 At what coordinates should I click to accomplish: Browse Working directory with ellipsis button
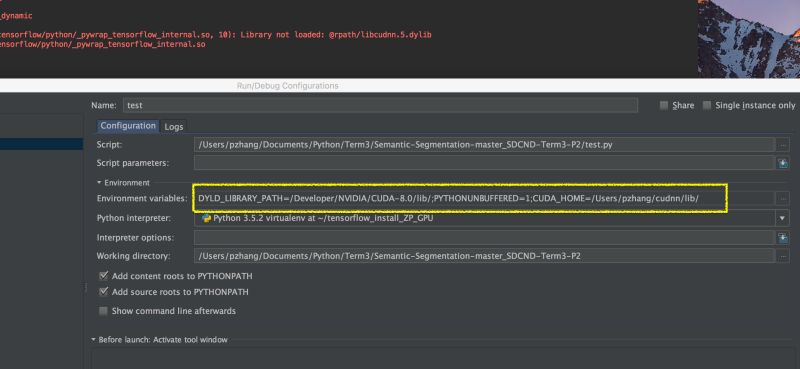(x=783, y=256)
